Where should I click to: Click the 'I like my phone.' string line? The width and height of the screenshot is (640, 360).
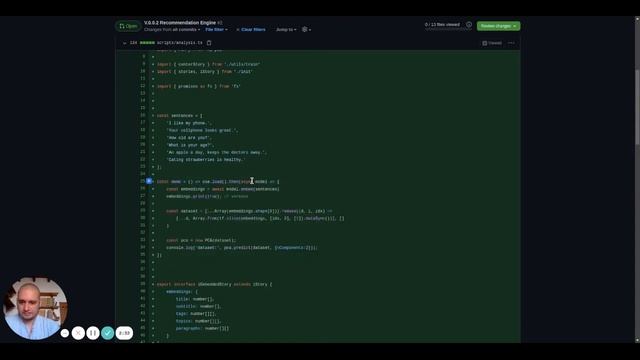click(x=189, y=123)
